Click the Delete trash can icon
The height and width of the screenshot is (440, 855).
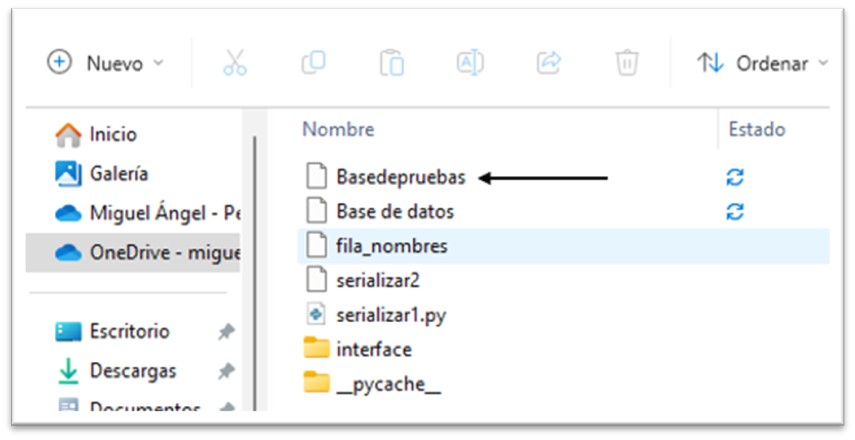[626, 63]
